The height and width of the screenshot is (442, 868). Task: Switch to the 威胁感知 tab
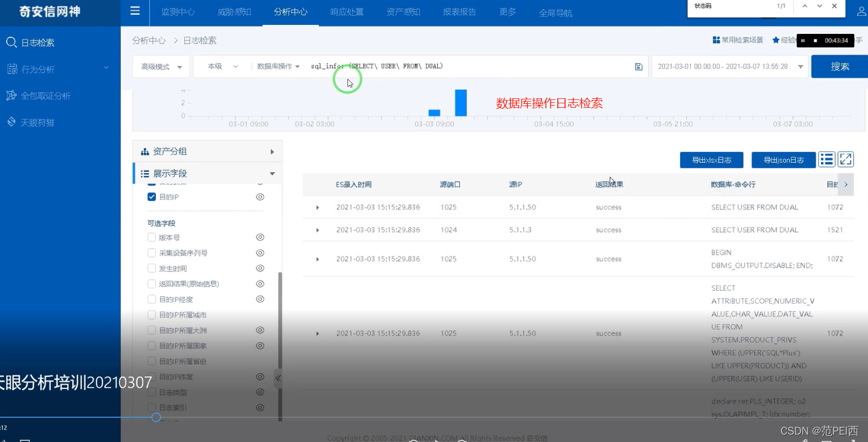pyautogui.click(x=234, y=12)
